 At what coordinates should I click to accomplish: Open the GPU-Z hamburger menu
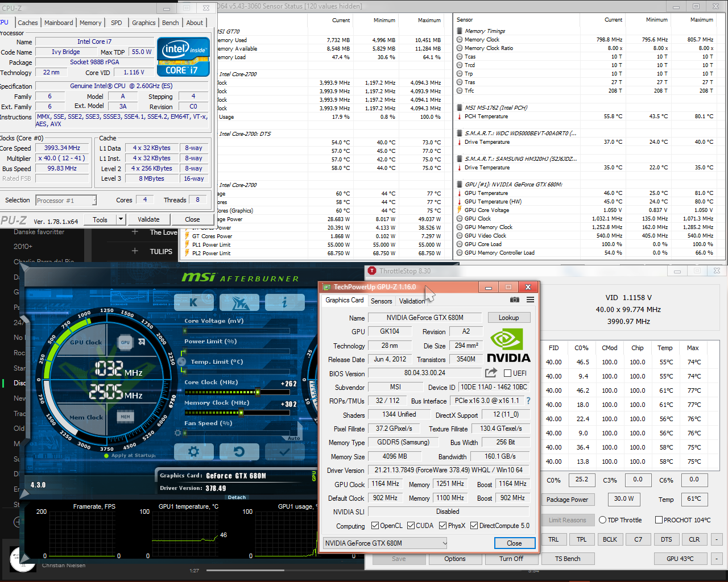[530, 300]
